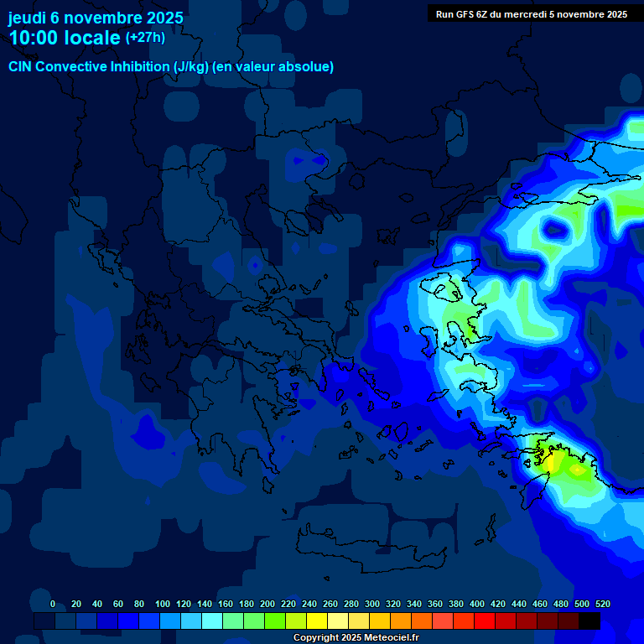This screenshot has width=644, height=644.
Task: Click the legend swatch between 60 and 80
Action: pos(128,621)
